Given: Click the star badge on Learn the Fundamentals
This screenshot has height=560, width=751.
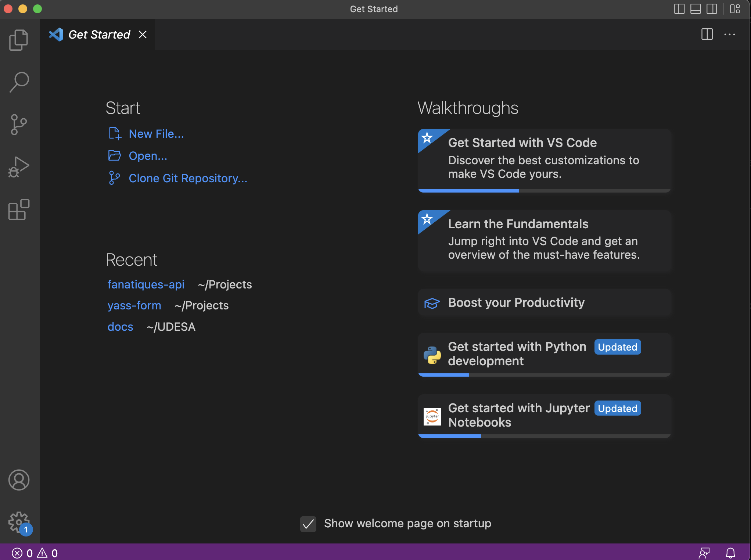Looking at the screenshot, I should tap(427, 219).
